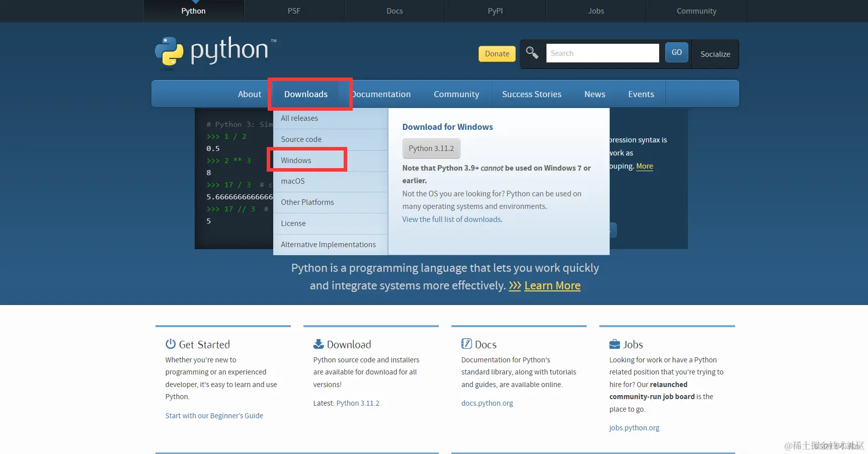Open View the full list of downloads
Image resolution: width=868 pixels, height=454 pixels.
452,219
